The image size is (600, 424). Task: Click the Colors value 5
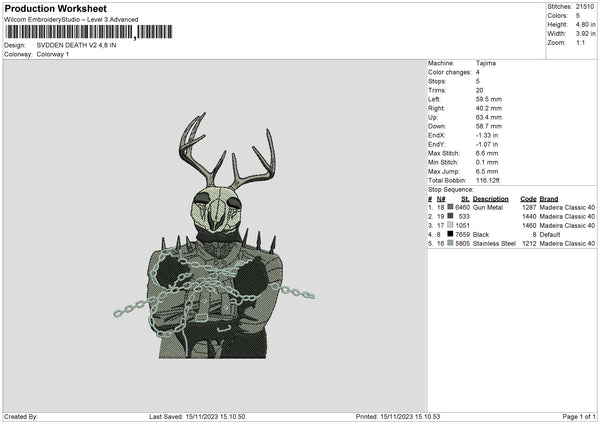pyautogui.click(x=578, y=16)
